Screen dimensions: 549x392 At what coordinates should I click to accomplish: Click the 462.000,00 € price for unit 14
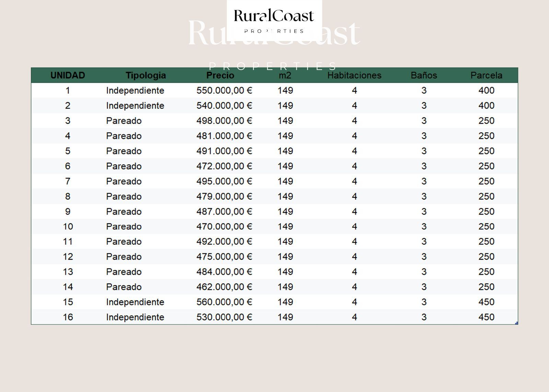(224, 287)
